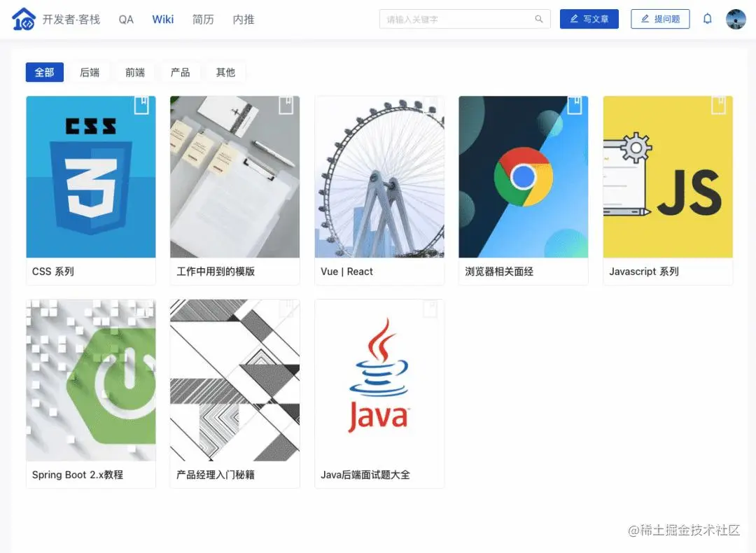Open the yellow JS cover image
Image resolution: width=756 pixels, height=553 pixels.
tap(668, 177)
